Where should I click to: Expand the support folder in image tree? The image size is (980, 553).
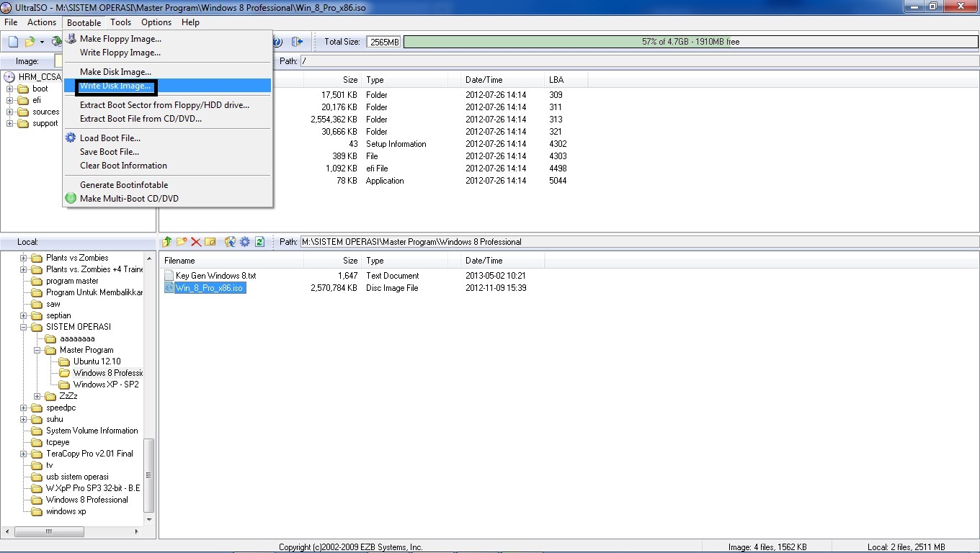(10, 124)
